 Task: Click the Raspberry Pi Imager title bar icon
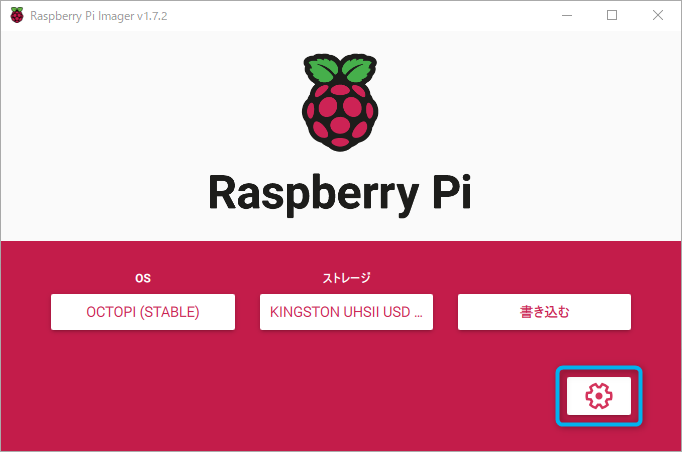[x=17, y=16]
